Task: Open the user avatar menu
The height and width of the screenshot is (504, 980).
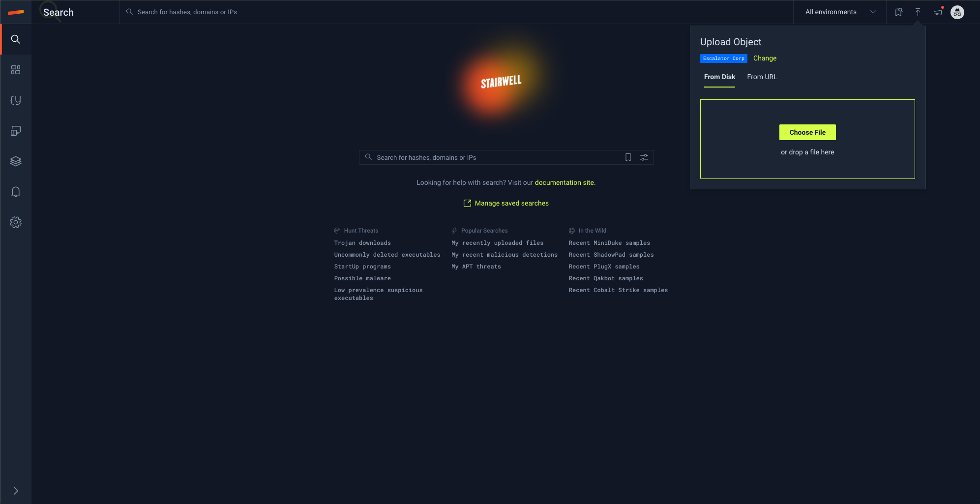Action: [x=957, y=12]
